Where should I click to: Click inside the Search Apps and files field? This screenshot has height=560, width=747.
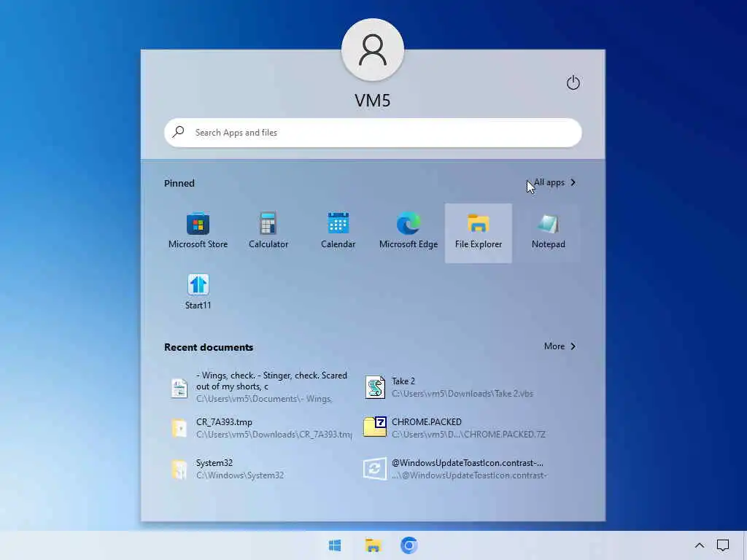tap(373, 133)
